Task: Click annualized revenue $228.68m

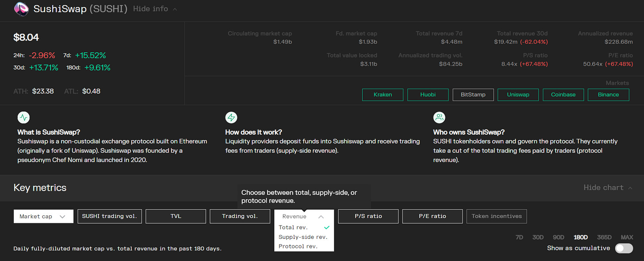Action: coord(619,42)
